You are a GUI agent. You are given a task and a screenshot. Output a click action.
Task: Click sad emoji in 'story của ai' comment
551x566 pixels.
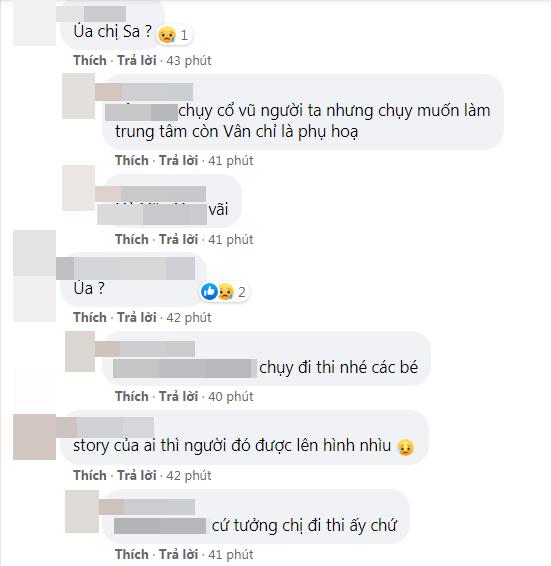[405, 447]
